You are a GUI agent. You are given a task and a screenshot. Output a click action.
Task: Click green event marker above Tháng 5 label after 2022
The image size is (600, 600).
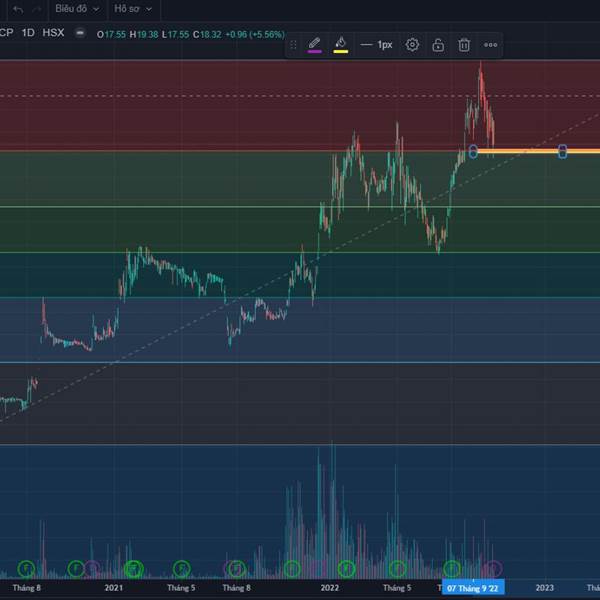398,569
